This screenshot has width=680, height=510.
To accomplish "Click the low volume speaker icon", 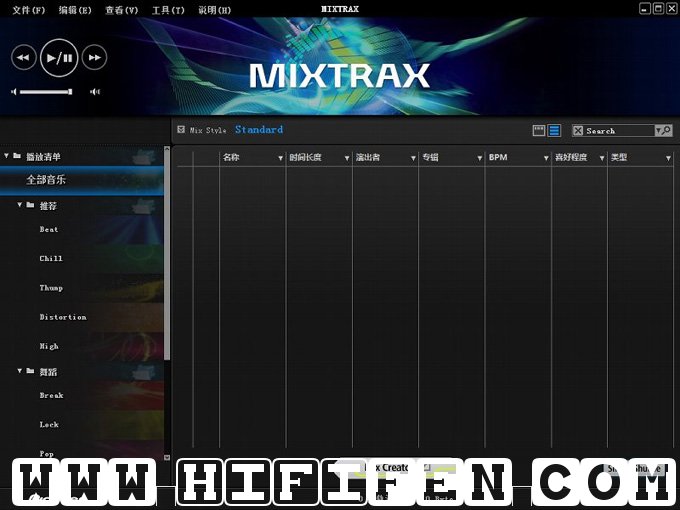I will (14, 92).
